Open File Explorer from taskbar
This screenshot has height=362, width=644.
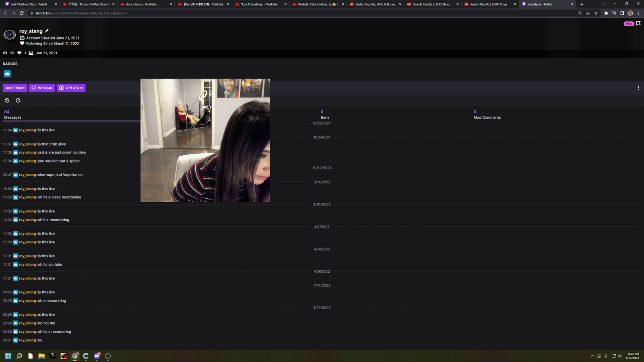point(41,356)
